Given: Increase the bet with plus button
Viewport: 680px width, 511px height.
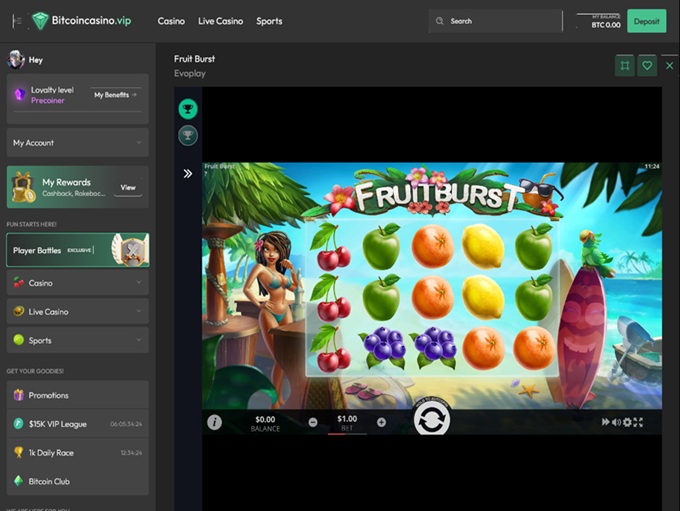Looking at the screenshot, I should click(x=381, y=422).
